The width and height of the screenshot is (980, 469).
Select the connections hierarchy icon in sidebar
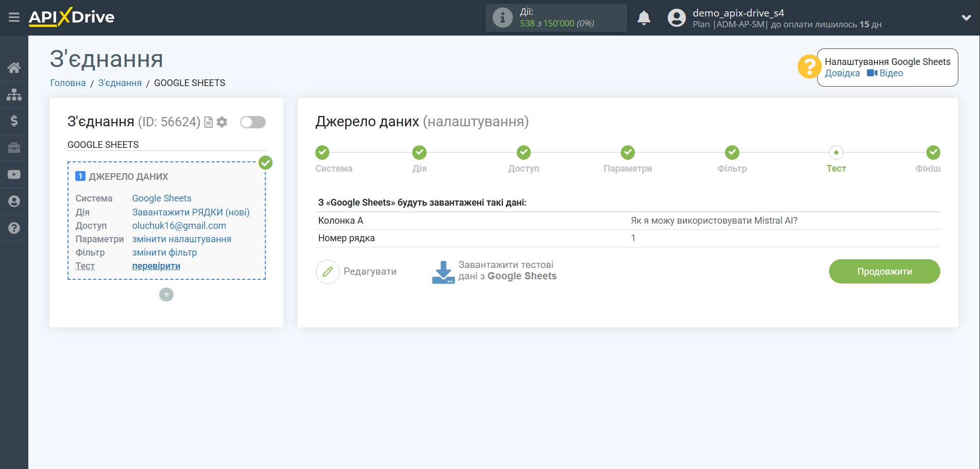pos(14,94)
